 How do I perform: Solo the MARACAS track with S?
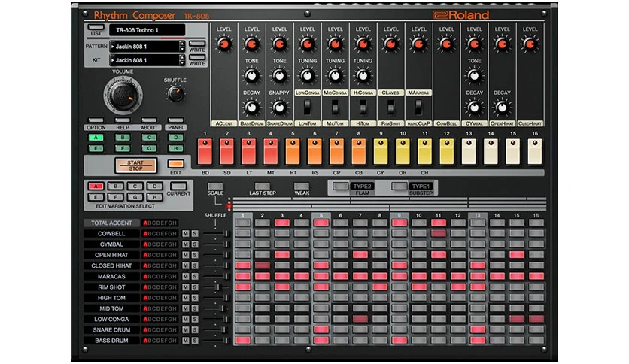(x=195, y=276)
